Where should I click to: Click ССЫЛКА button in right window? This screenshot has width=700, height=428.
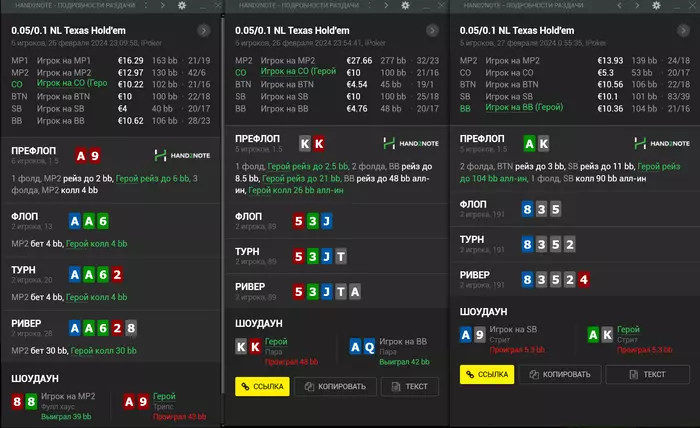pos(487,374)
